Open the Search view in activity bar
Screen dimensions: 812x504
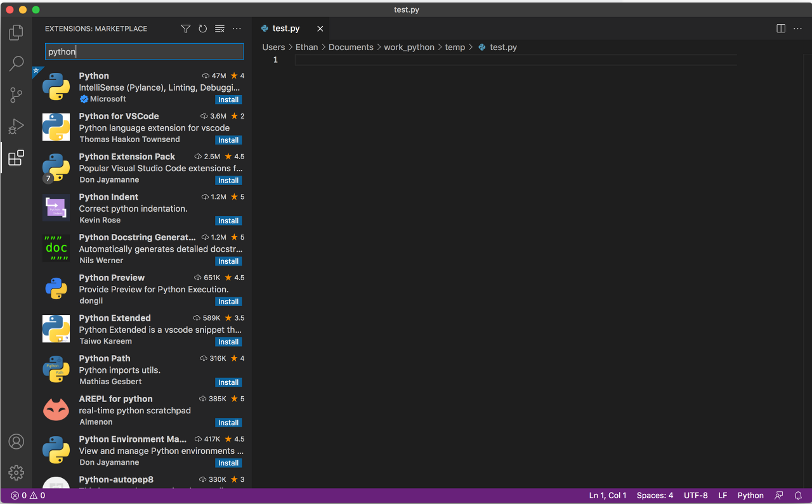[16, 63]
